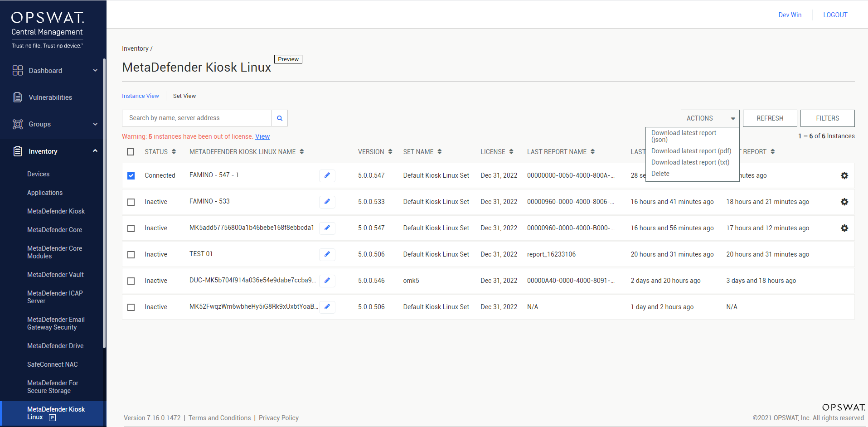
Task: Click the LOGOUT link
Action: click(835, 15)
